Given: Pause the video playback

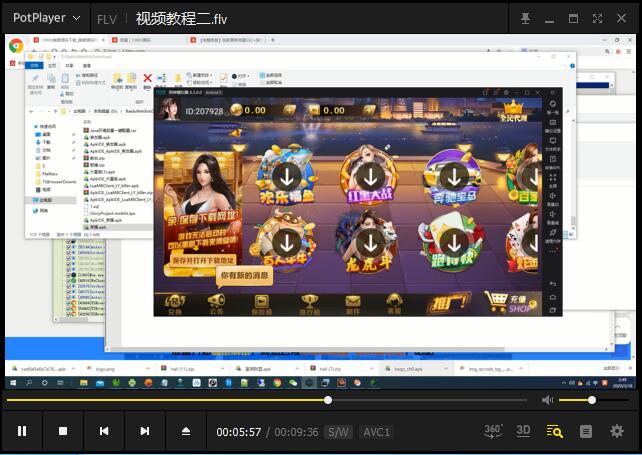Looking at the screenshot, I should pyautogui.click(x=22, y=431).
